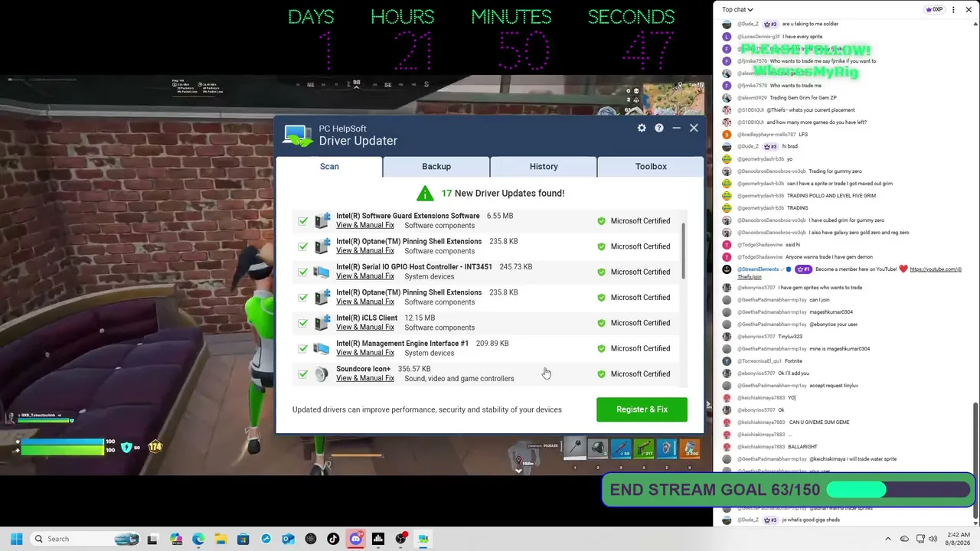Click the 0XP crown badge in chat
Image resolution: width=980 pixels, height=551 pixels.
tap(934, 10)
